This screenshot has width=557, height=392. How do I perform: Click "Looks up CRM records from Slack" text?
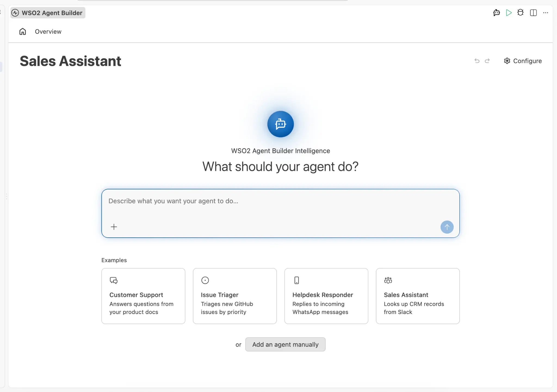tap(414, 308)
